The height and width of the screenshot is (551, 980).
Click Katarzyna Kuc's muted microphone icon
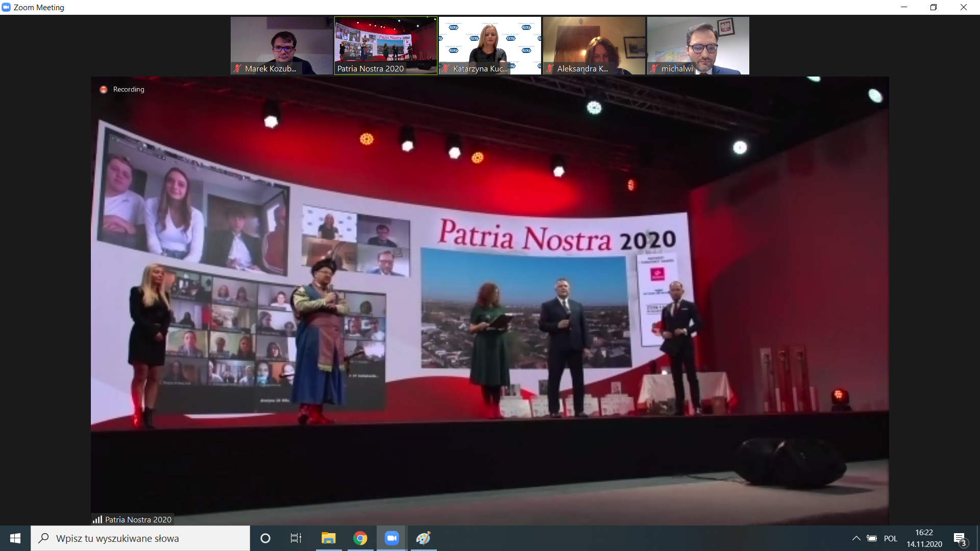(446, 68)
